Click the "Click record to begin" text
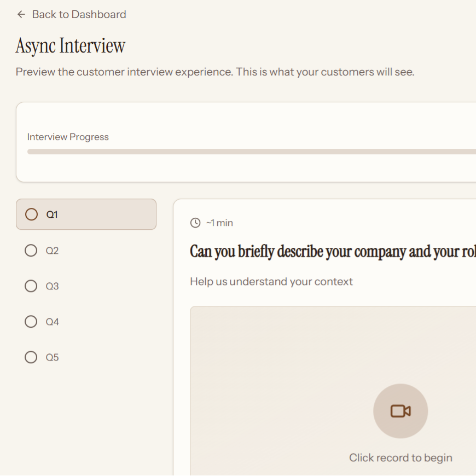 click(x=400, y=457)
